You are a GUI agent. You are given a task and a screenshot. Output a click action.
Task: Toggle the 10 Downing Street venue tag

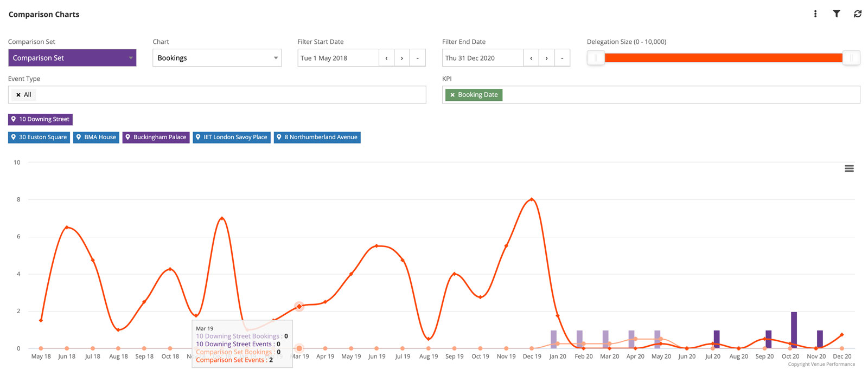tap(40, 119)
